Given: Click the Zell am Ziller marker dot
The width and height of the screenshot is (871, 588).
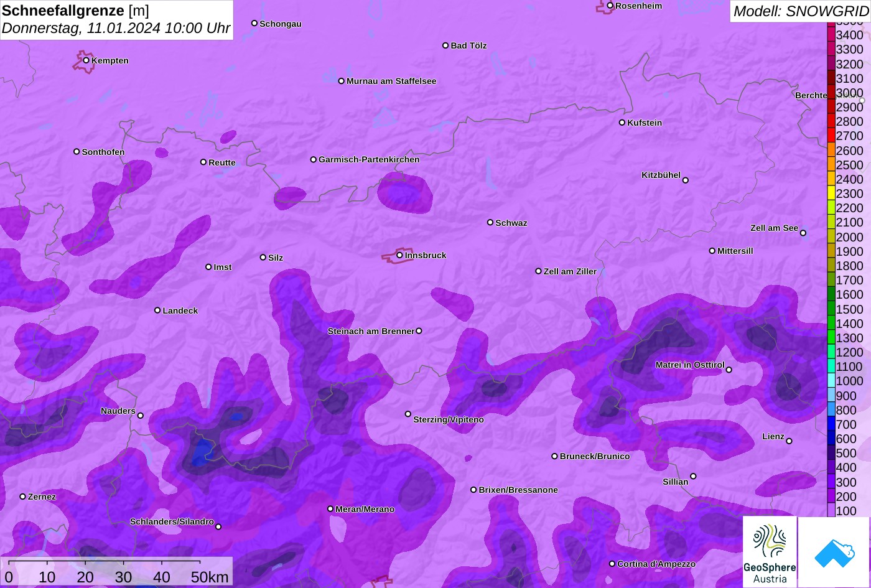Looking at the screenshot, I should (x=539, y=271).
